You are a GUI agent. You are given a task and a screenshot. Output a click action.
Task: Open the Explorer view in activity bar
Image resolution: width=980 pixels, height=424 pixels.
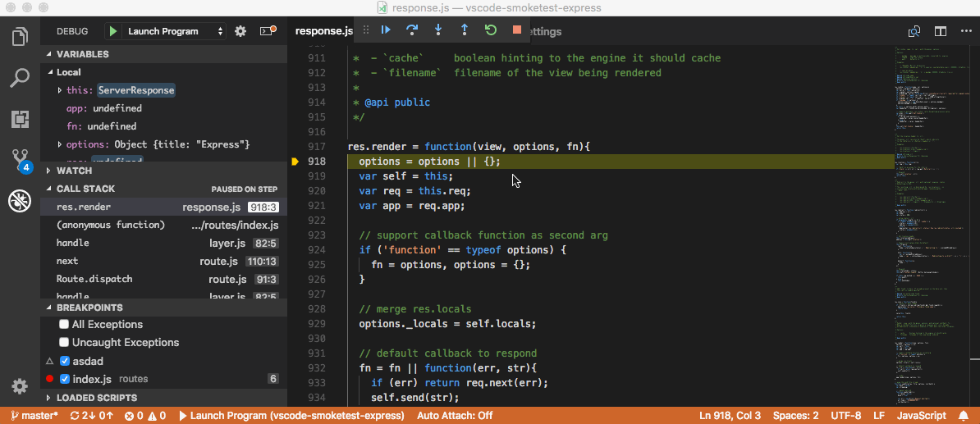coord(20,37)
